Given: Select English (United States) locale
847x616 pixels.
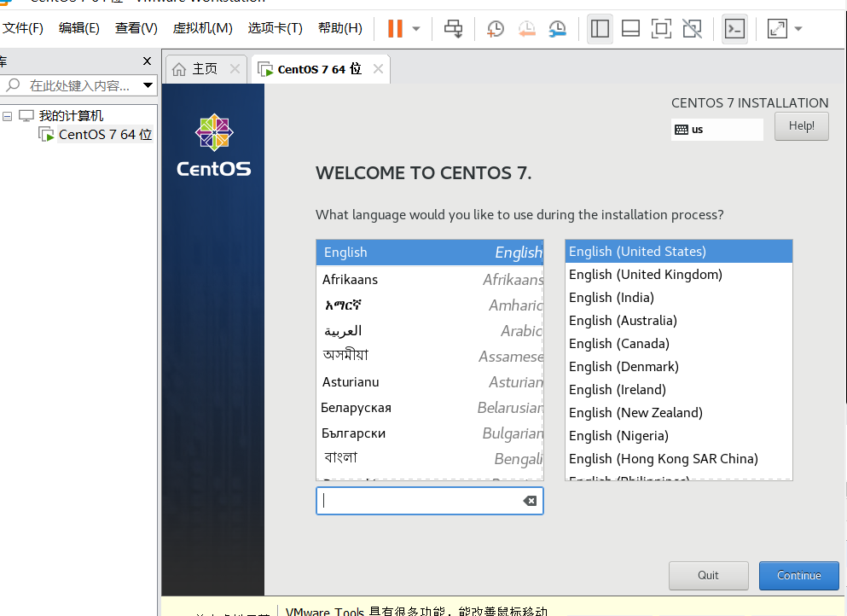Looking at the screenshot, I should (x=678, y=251).
